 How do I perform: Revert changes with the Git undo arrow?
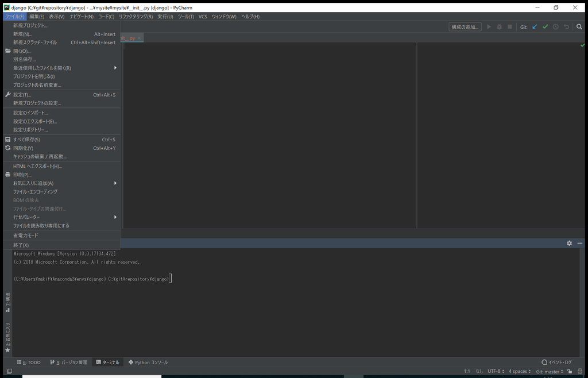click(566, 27)
